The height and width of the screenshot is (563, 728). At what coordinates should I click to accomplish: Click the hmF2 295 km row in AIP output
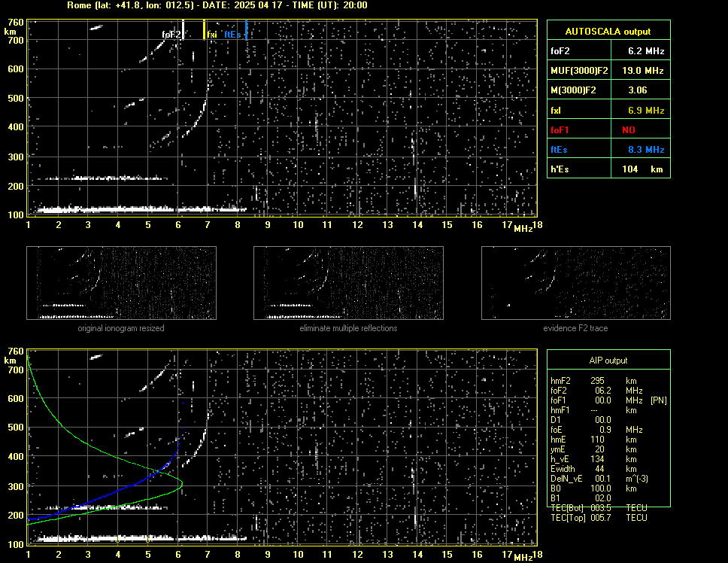[x=593, y=380]
